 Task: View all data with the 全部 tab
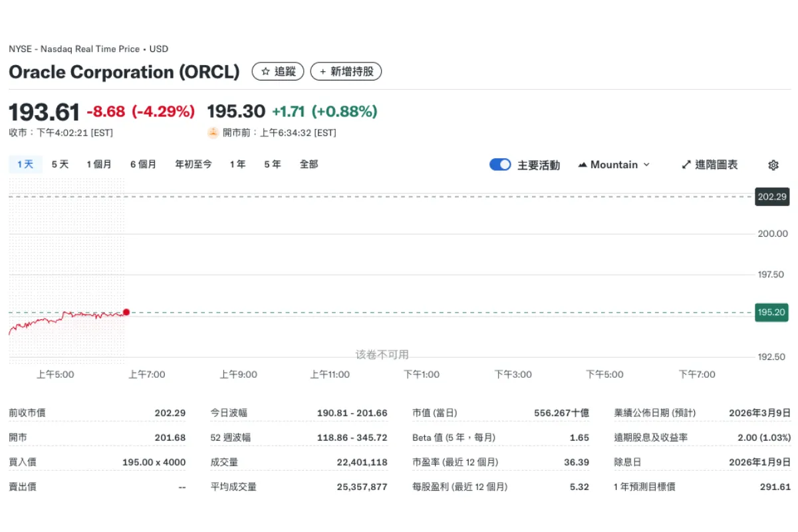point(309,164)
